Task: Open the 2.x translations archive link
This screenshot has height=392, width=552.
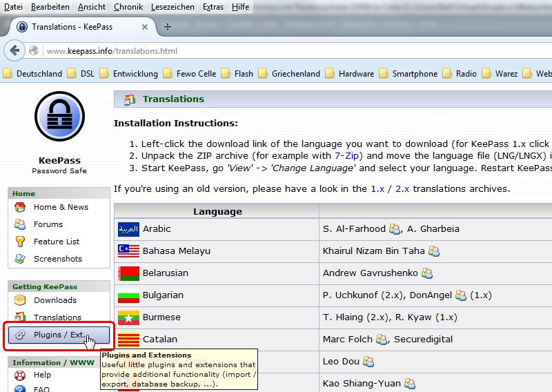Action: 402,189
